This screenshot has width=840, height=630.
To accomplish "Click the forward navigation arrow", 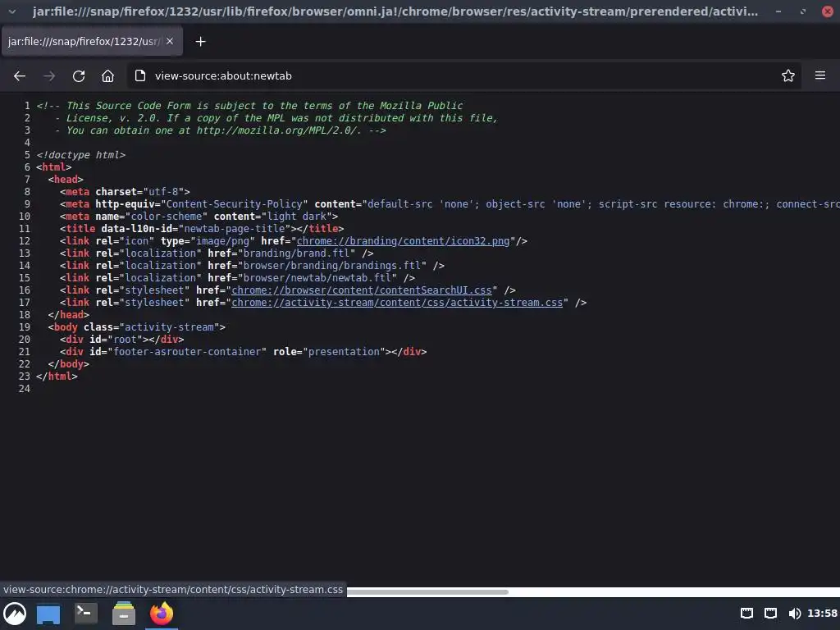I will click(49, 76).
